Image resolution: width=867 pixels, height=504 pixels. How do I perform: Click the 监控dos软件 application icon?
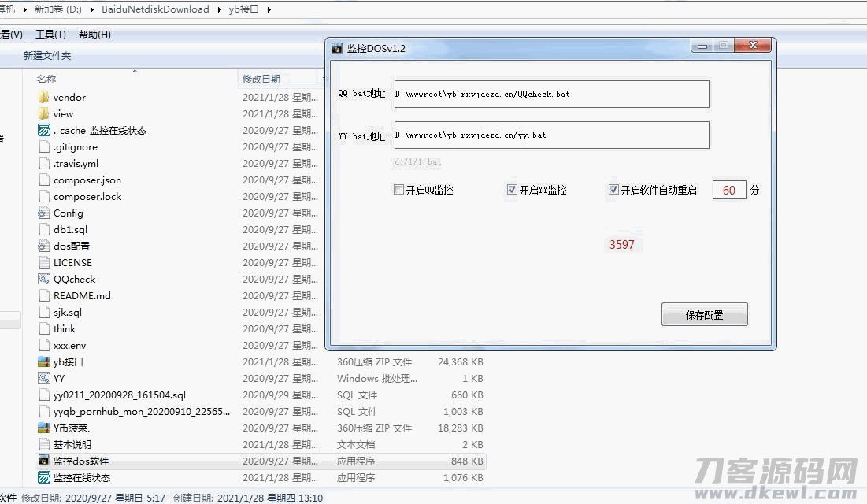(x=44, y=461)
